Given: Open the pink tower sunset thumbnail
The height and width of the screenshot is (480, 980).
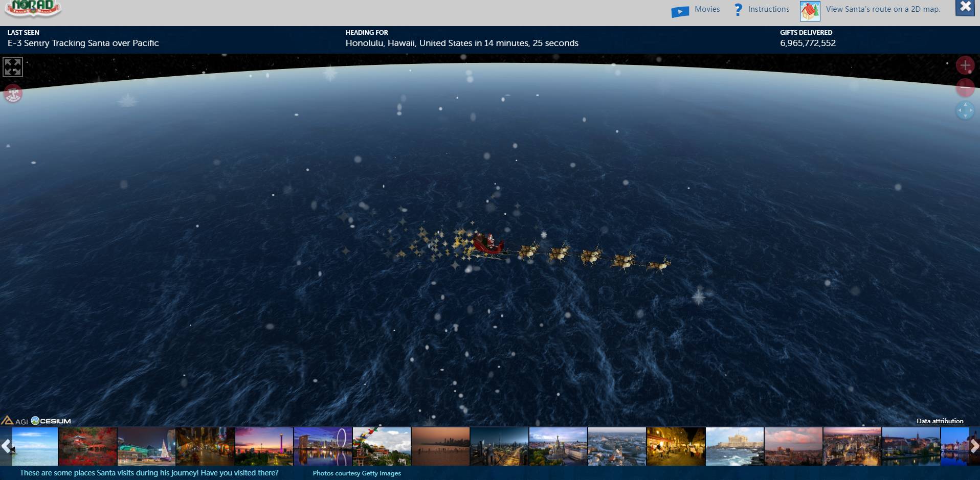Looking at the screenshot, I should point(264,446).
